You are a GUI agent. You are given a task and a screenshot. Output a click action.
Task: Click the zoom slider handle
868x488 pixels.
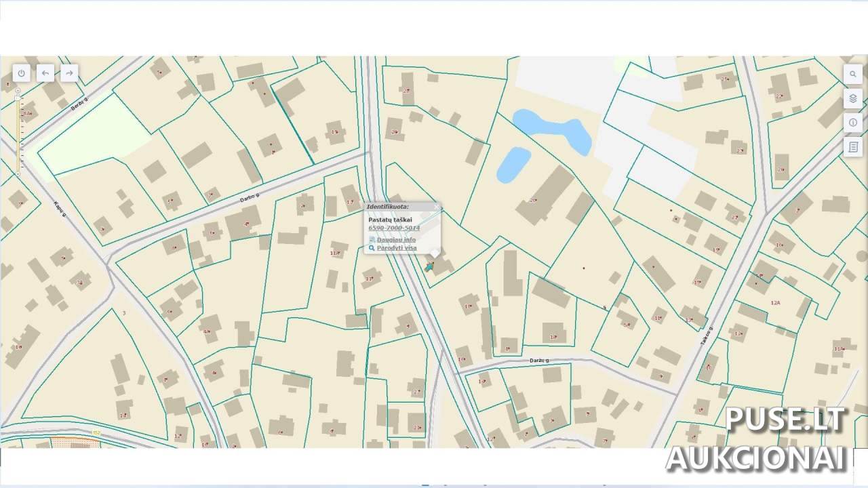tap(18, 100)
